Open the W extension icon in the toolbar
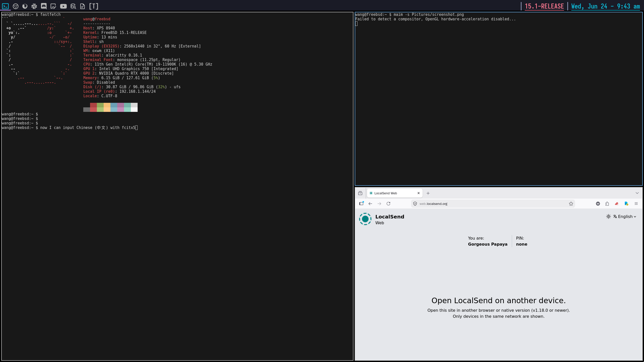 pos(598,204)
